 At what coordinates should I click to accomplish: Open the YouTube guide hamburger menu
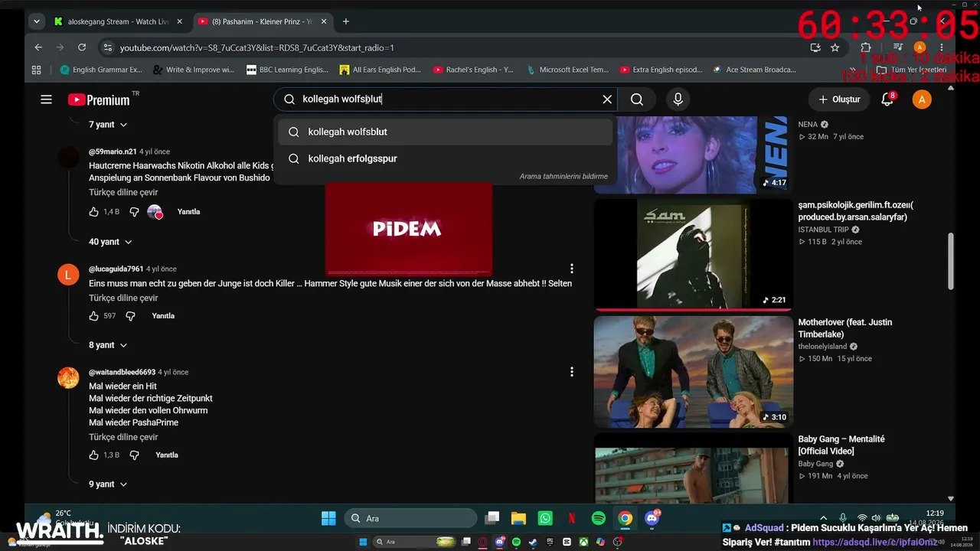coord(46,99)
